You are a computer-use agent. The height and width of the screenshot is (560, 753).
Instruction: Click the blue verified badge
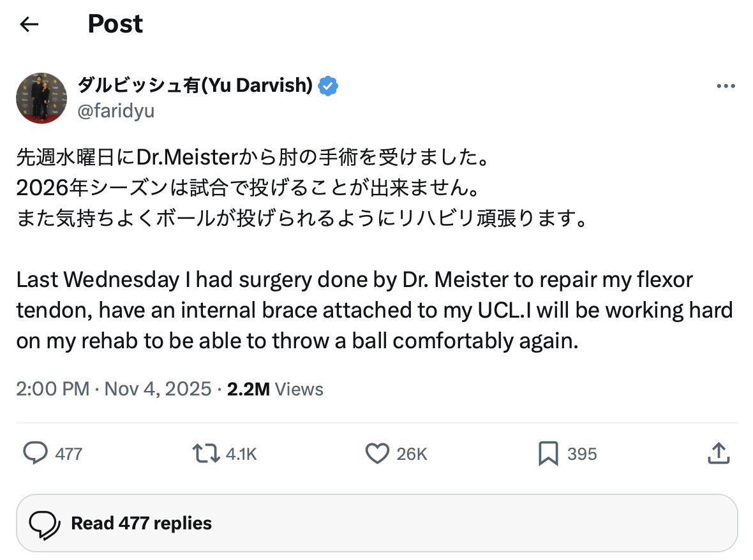pos(328,85)
